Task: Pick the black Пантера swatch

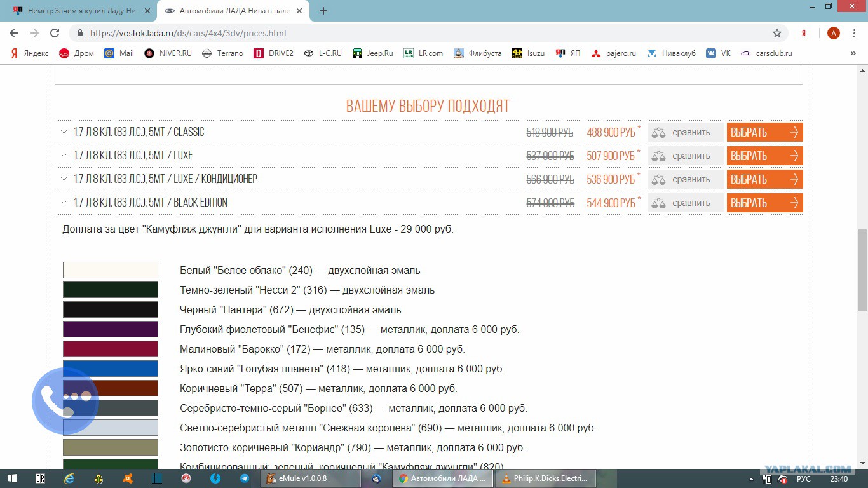Action: [111, 309]
